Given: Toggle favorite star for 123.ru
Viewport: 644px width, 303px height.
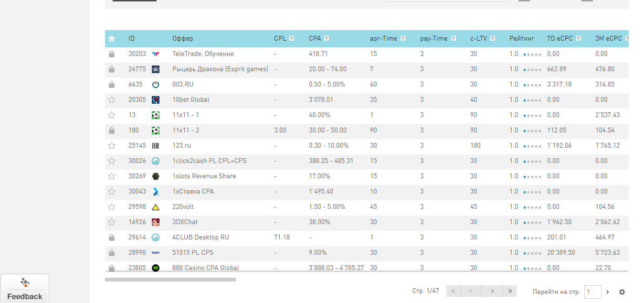Looking at the screenshot, I should tap(112, 146).
